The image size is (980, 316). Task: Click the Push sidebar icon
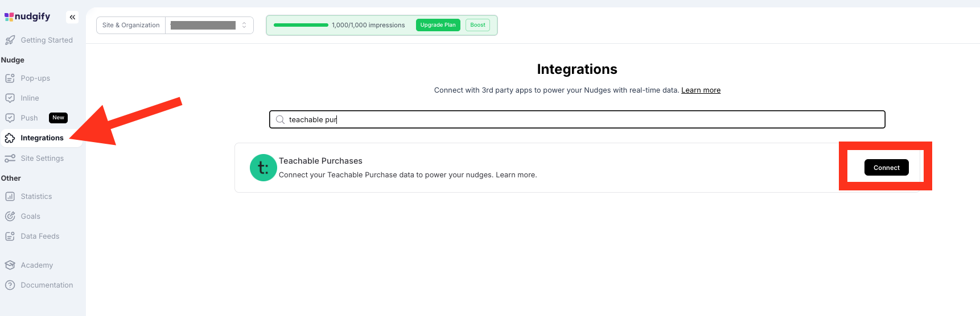10,118
